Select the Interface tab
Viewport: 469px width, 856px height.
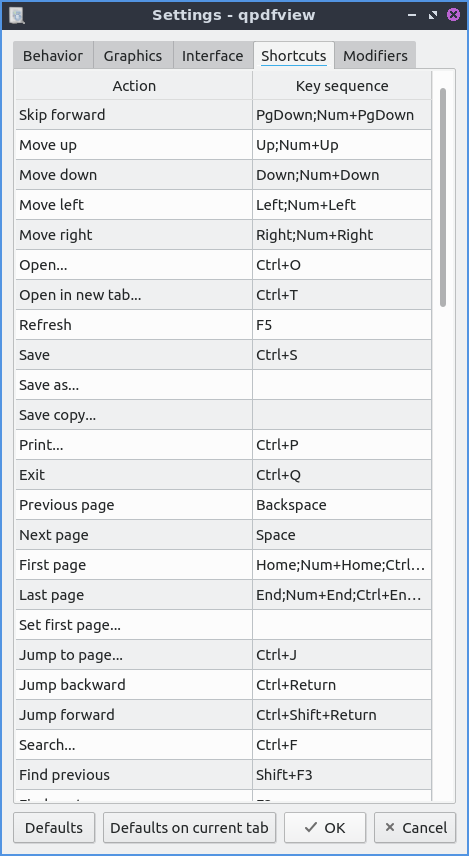212,56
